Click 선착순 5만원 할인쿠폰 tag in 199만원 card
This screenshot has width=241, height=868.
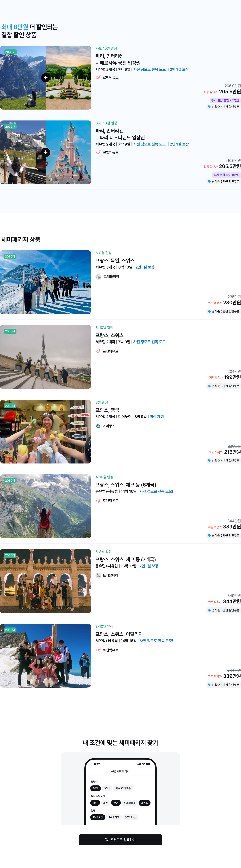click(x=224, y=386)
